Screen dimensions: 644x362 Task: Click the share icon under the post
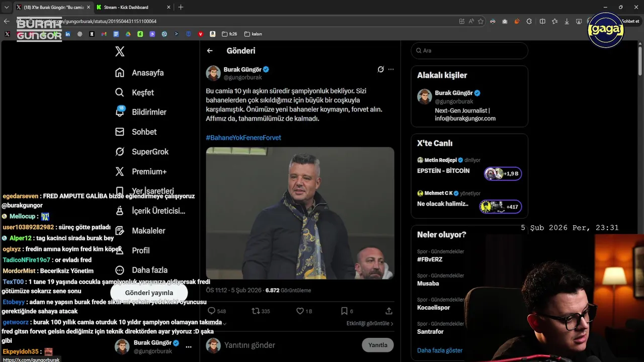point(389,311)
